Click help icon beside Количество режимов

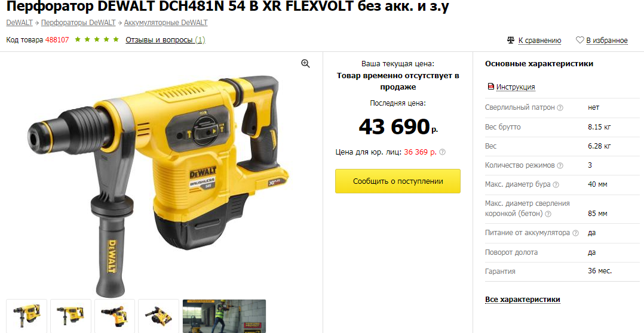560,166
